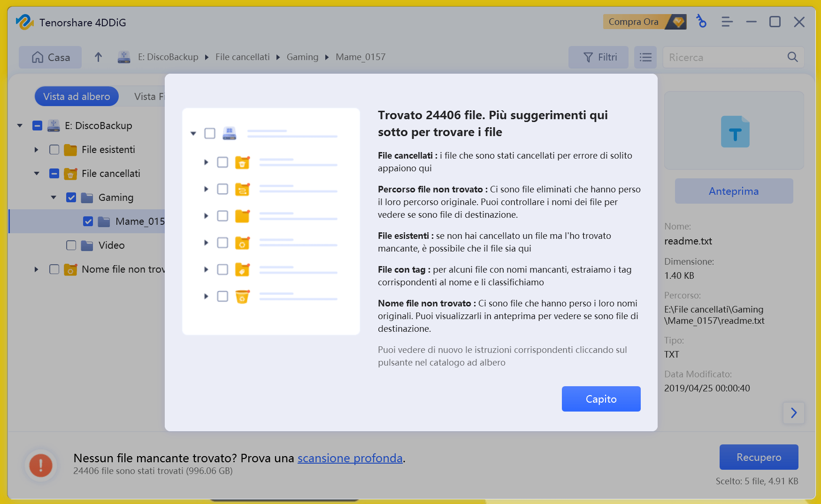
Task: Switch to the Vista File tab
Action: (149, 96)
